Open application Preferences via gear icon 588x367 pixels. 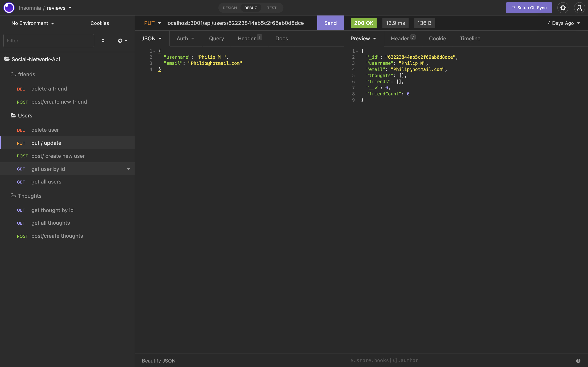point(563,8)
